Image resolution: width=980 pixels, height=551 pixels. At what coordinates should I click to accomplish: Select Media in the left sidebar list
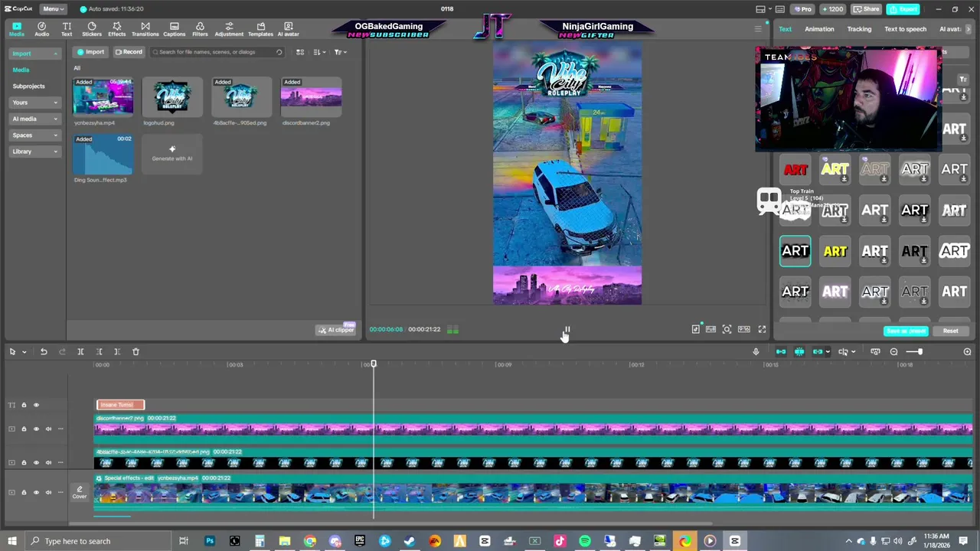coord(21,70)
